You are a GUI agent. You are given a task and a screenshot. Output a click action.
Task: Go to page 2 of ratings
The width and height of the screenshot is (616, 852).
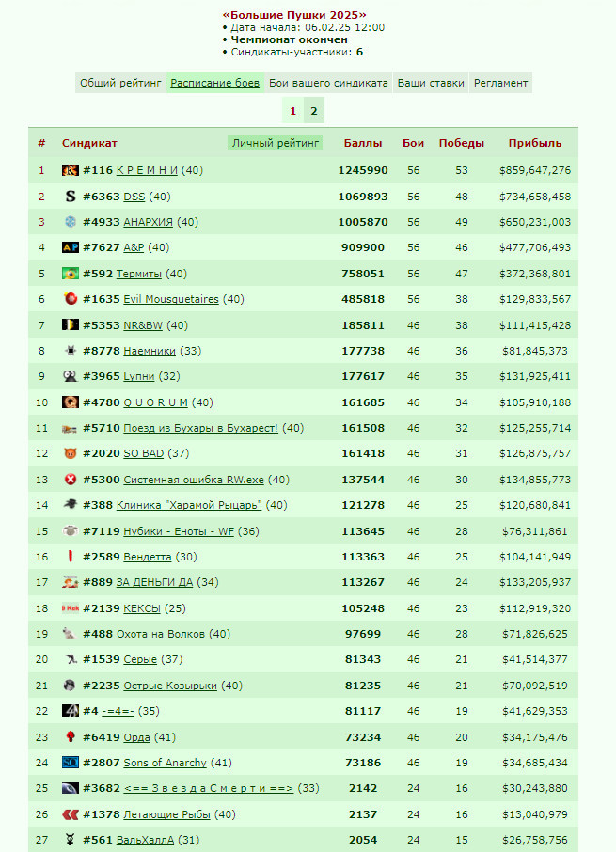(314, 111)
